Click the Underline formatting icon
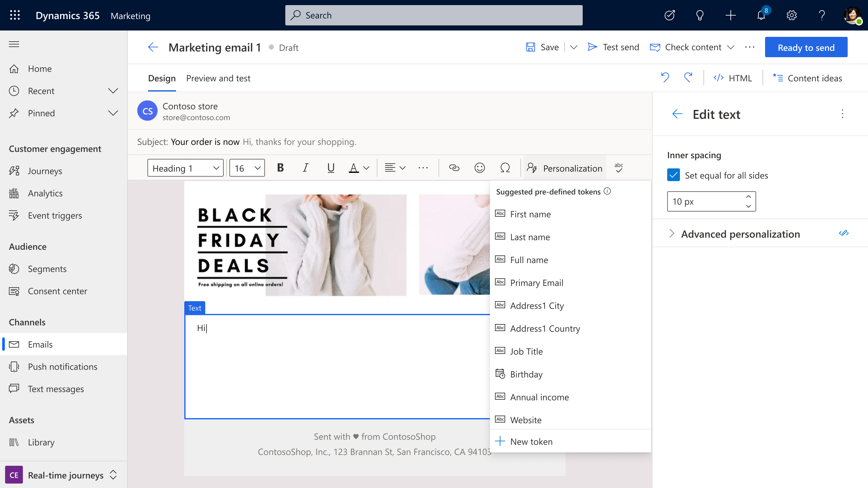Screen dimensions: 868x488 [330, 167]
